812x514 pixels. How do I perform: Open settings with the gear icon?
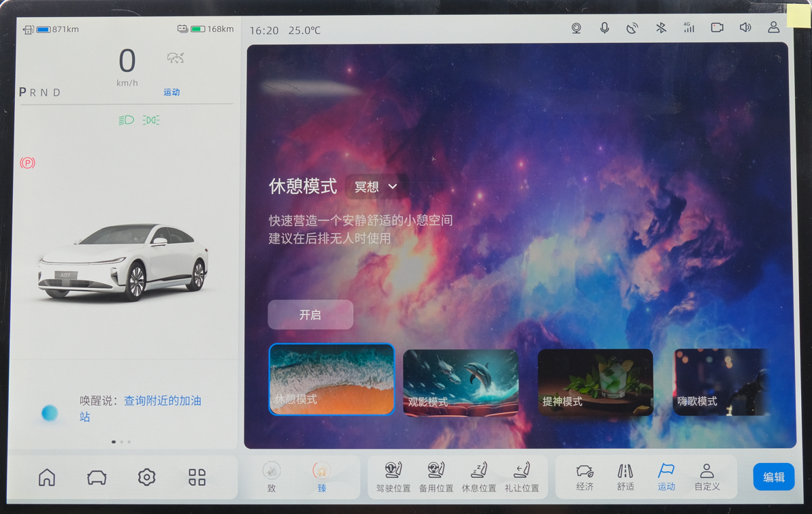[x=146, y=477]
